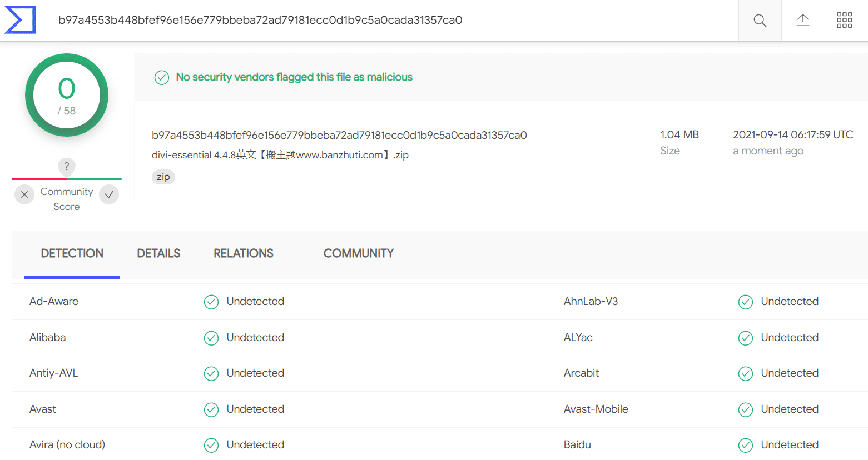868x460 pixels.
Task: Click the zip tag chip
Action: [x=163, y=177]
